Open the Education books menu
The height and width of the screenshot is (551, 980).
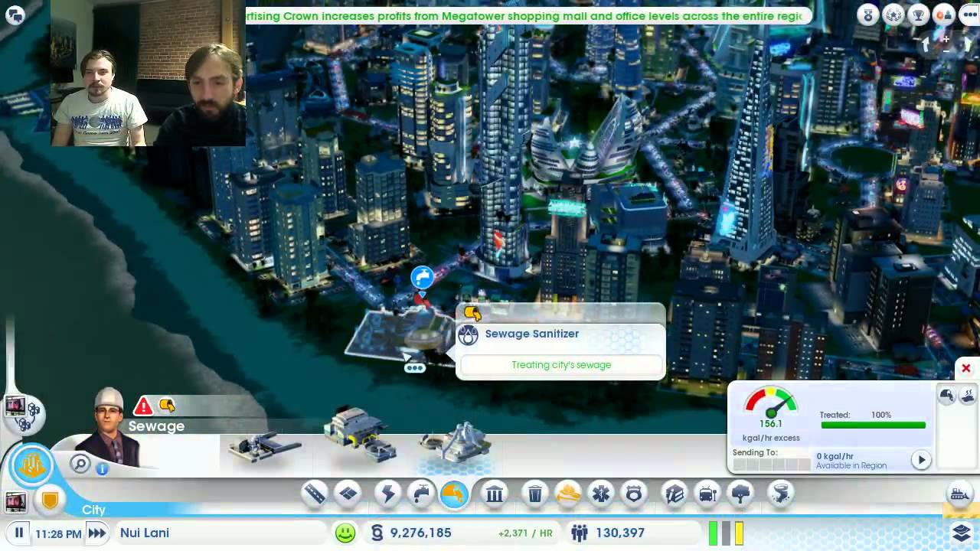pos(675,494)
